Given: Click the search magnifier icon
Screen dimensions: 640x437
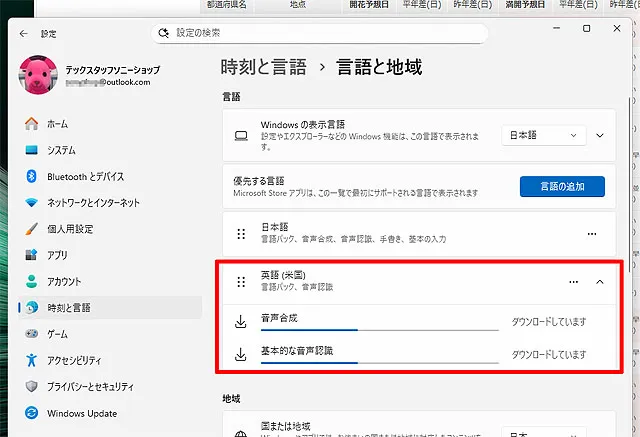Looking at the screenshot, I should tap(164, 34).
